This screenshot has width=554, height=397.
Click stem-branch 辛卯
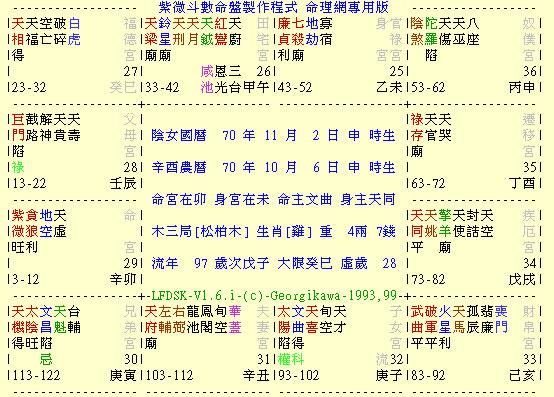tap(123, 279)
